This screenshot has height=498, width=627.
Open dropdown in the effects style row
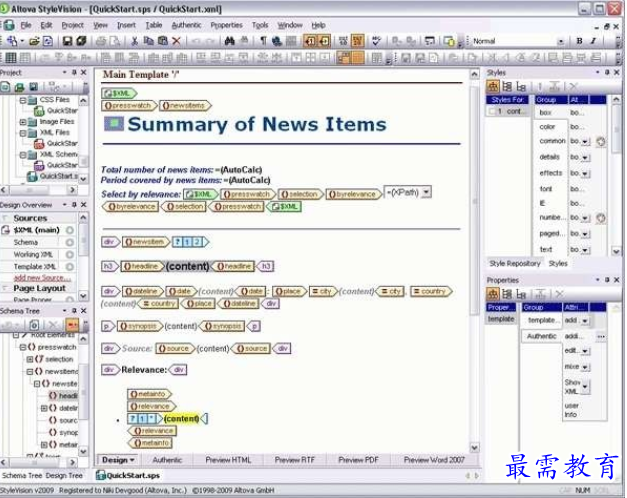pos(585,174)
